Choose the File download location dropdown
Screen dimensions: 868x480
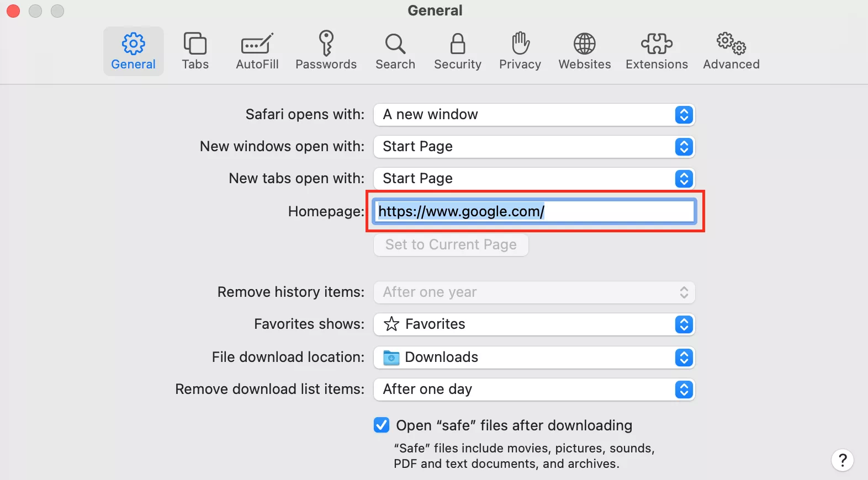coord(534,358)
